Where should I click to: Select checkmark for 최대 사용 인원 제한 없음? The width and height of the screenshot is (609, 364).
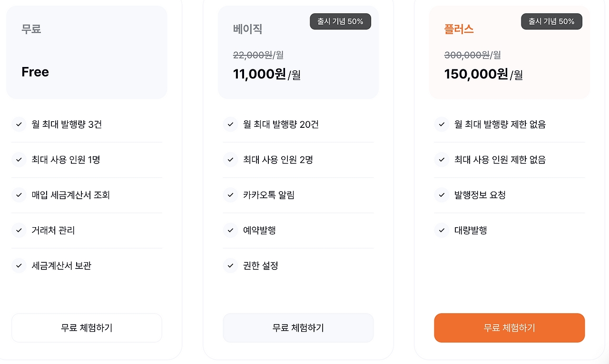(442, 160)
